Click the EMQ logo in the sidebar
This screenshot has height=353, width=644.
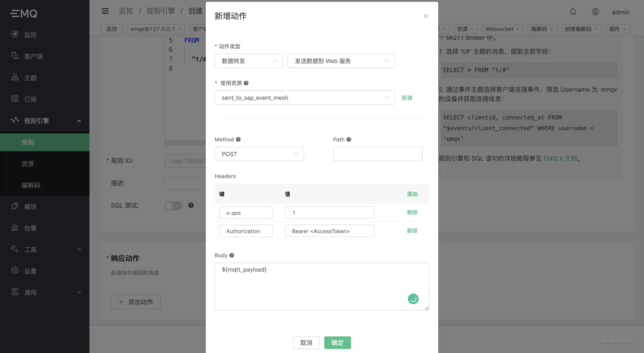tap(24, 13)
